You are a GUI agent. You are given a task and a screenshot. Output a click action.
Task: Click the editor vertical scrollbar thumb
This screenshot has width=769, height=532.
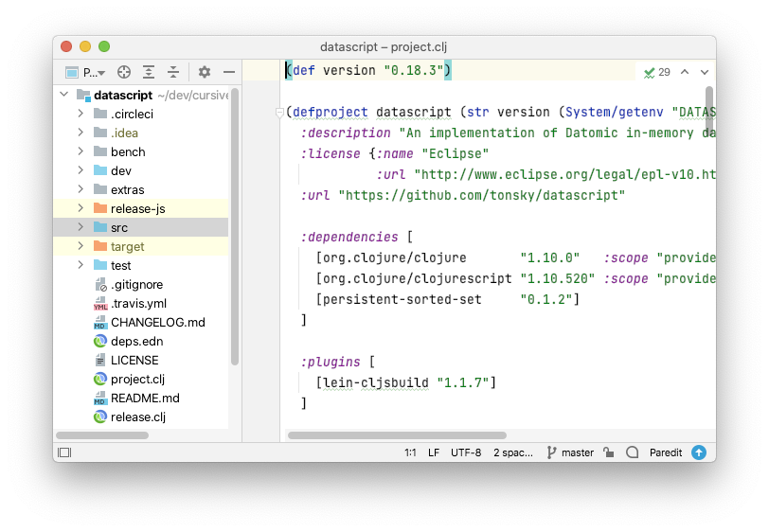click(x=709, y=111)
